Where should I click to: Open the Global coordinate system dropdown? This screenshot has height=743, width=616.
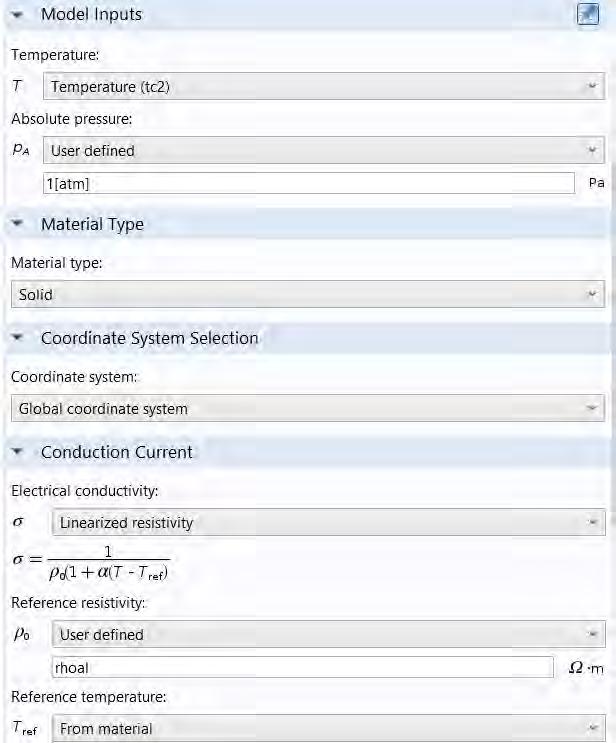(308, 408)
